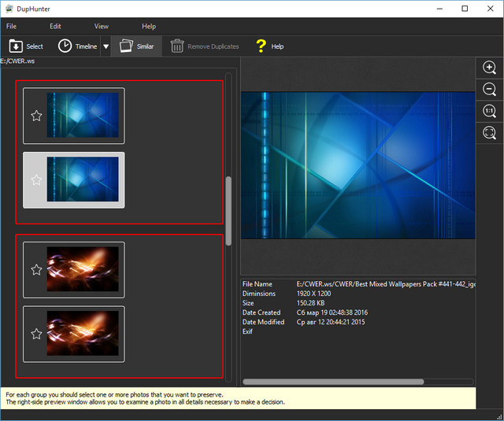Screen dimensions: 504x421
Task: Star the first blue wallpaper thumbnail
Action: (36, 116)
